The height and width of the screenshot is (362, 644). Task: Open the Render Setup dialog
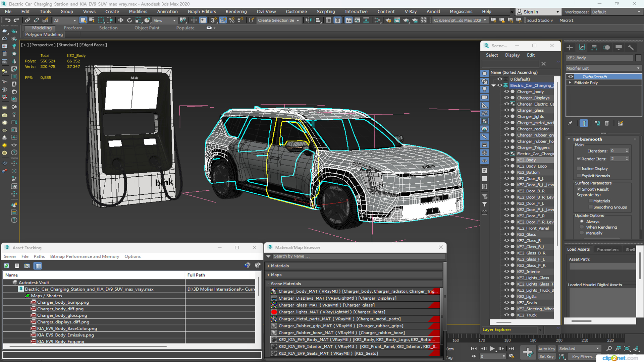[x=388, y=20]
